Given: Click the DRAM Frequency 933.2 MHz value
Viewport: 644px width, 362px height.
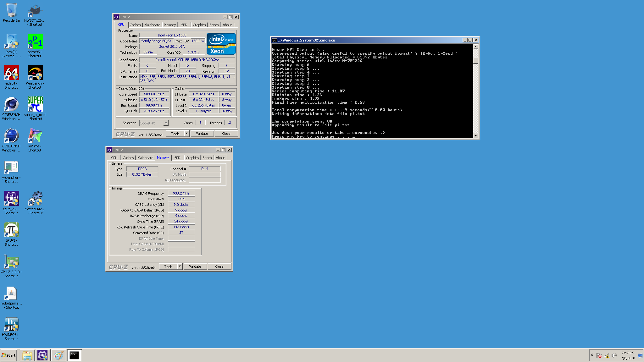Looking at the screenshot, I should [181, 193].
